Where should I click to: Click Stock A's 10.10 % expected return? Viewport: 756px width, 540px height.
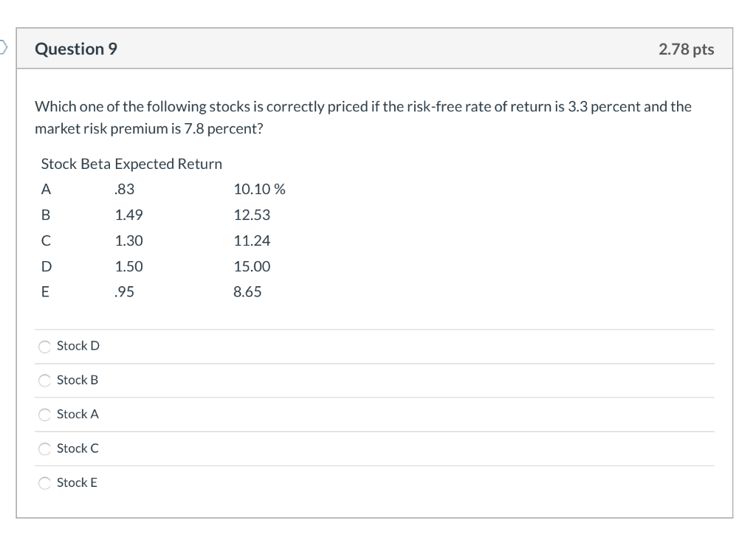click(259, 190)
